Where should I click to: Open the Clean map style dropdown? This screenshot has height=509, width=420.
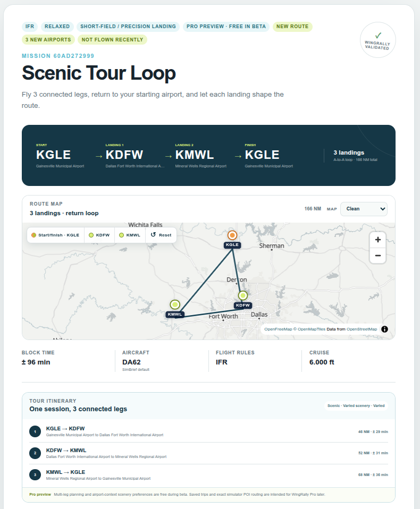click(x=364, y=209)
